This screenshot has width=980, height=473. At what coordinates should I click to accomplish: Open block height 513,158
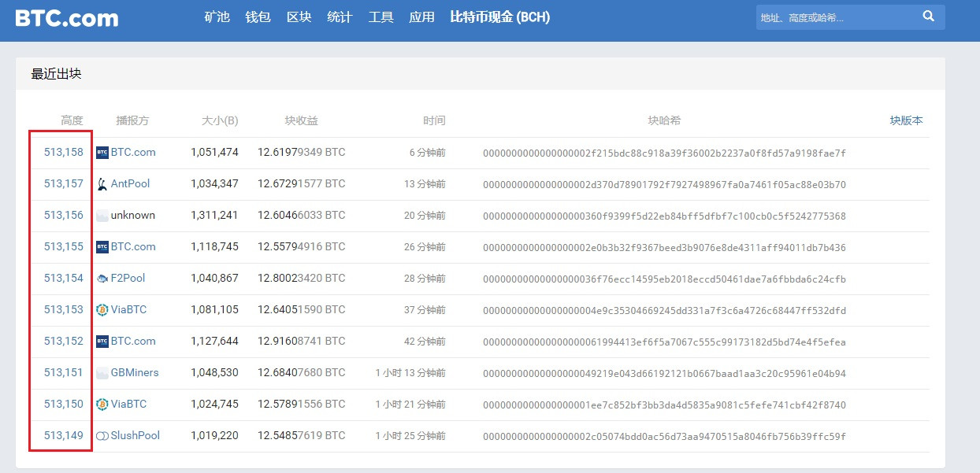pos(64,152)
